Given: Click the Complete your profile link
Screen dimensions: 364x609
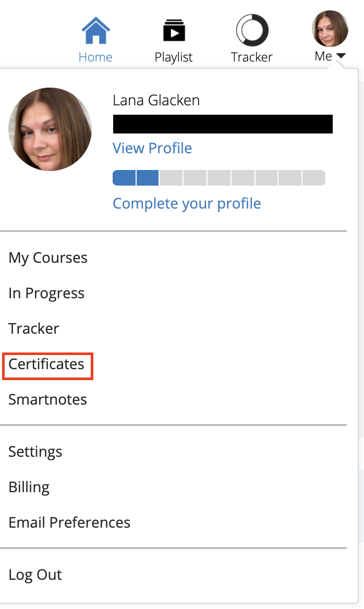Looking at the screenshot, I should tap(187, 203).
